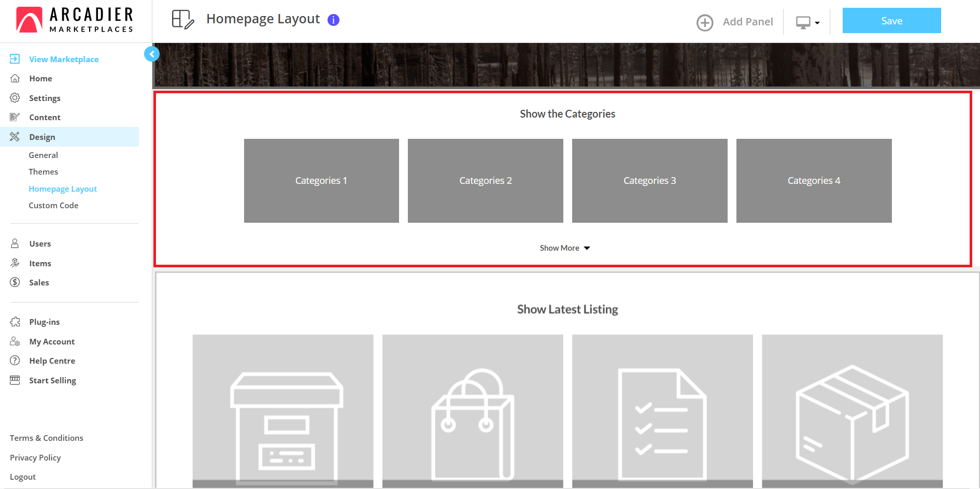The width and height of the screenshot is (980, 489).
Task: Click the shopping bag listing thumbnail
Action: (x=472, y=410)
